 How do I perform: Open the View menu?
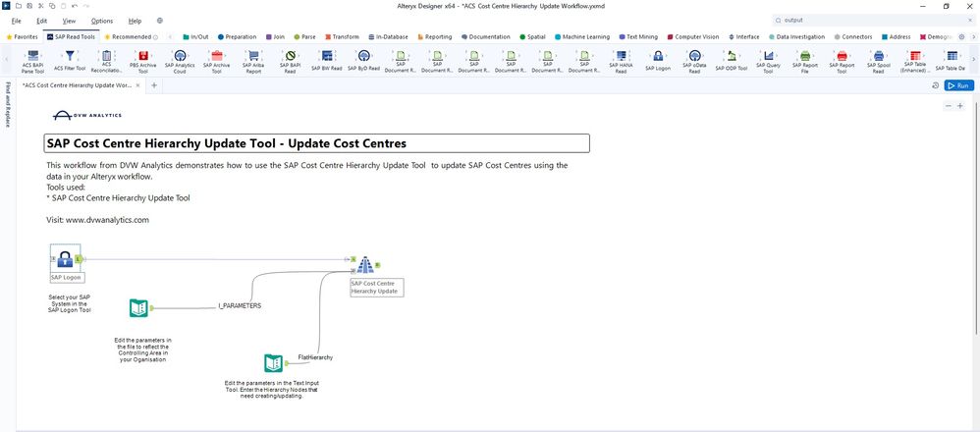click(x=70, y=21)
